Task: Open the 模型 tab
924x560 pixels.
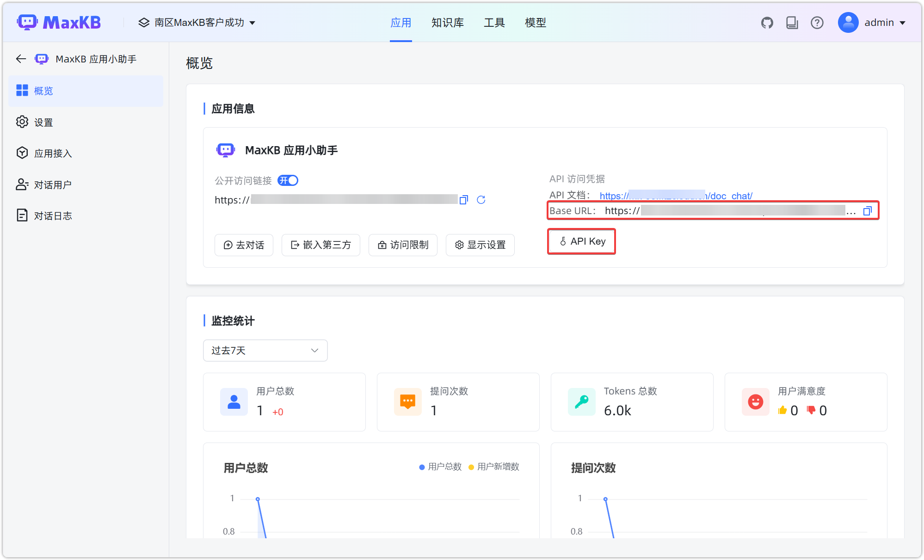Action: [535, 22]
